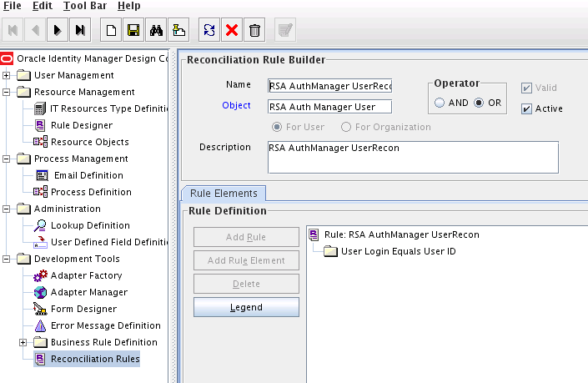588x383 pixels.
Task: Create a new record with the blank page icon
Action: click(111, 30)
